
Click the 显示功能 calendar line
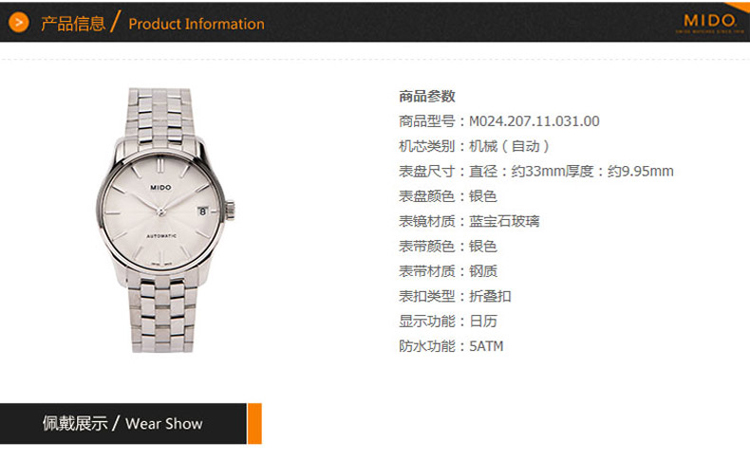tap(448, 321)
